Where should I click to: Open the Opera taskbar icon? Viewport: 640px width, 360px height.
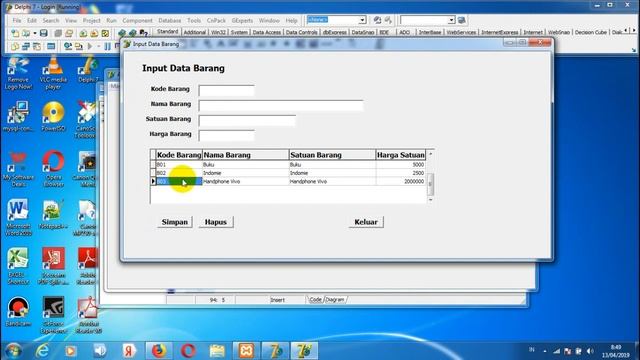(x=188, y=351)
